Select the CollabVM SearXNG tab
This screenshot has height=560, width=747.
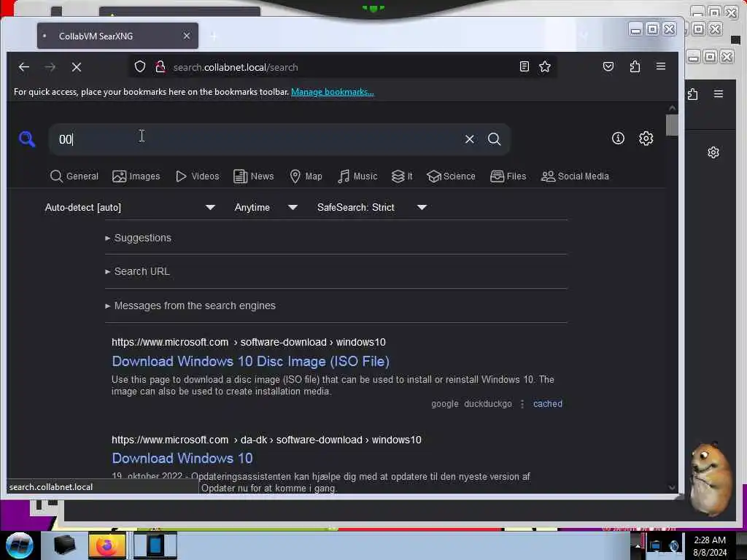point(117,36)
